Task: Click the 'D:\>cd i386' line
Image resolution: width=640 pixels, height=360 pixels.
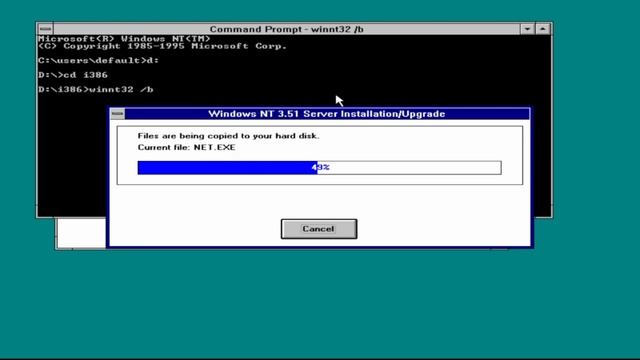Action: pos(73,75)
